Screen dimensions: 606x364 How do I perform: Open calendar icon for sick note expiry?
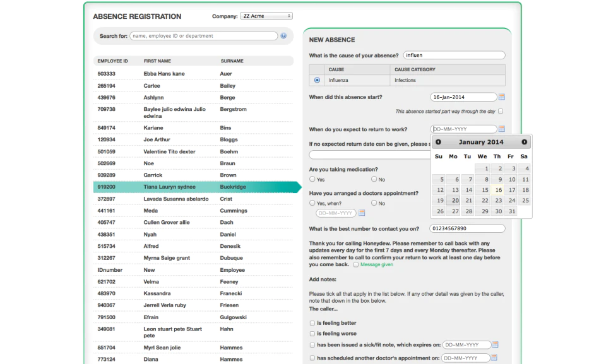[495, 344]
